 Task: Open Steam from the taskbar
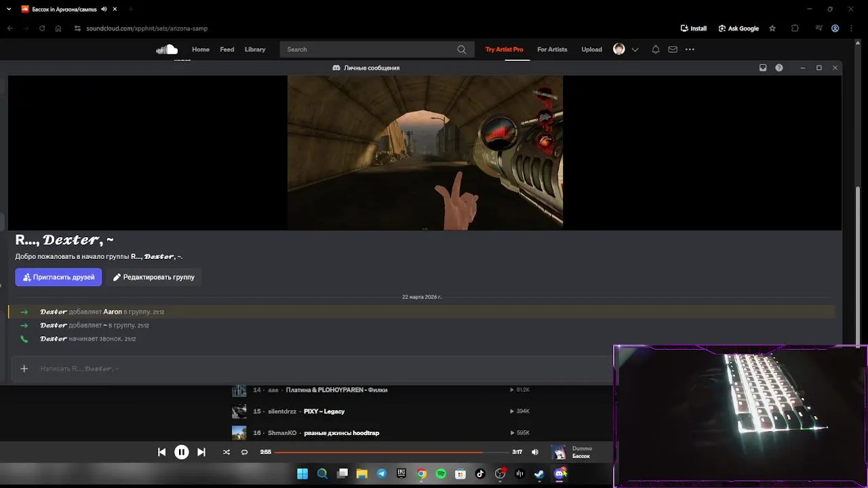(539, 474)
